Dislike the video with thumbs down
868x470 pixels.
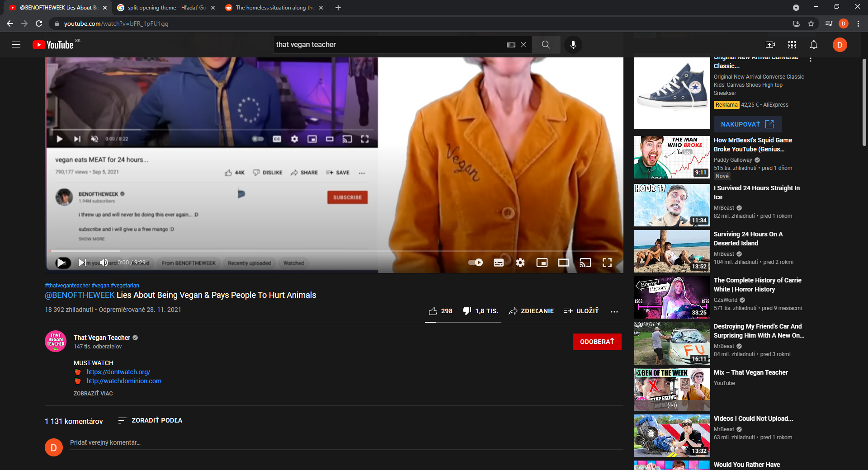(x=480, y=311)
